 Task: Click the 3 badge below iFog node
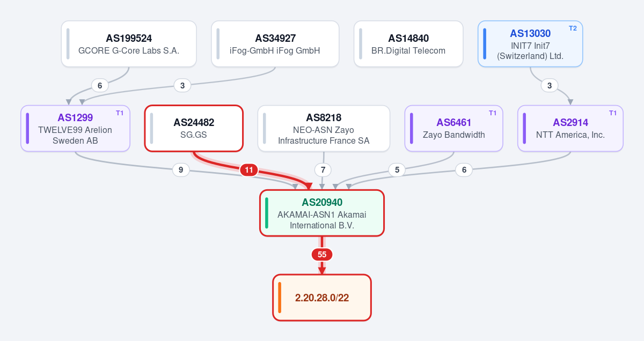point(182,85)
